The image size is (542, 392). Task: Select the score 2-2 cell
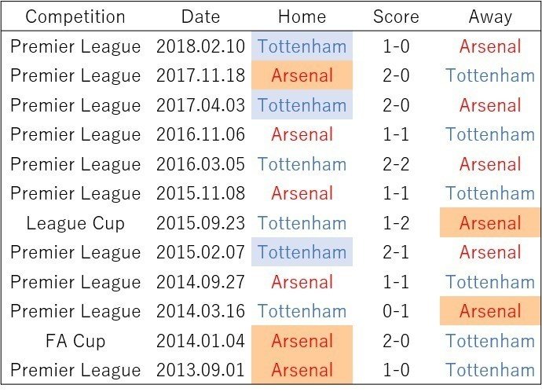point(396,164)
